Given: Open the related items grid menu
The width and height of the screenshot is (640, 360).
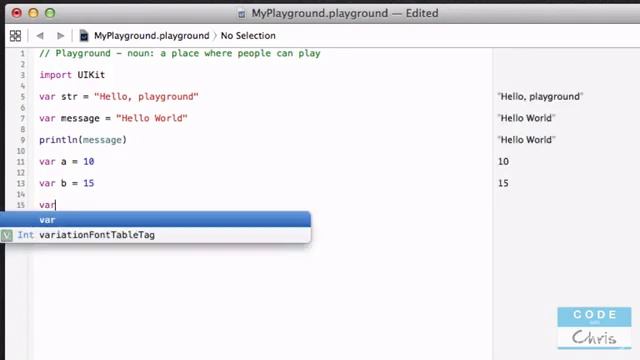Looking at the screenshot, I should click(15, 36).
